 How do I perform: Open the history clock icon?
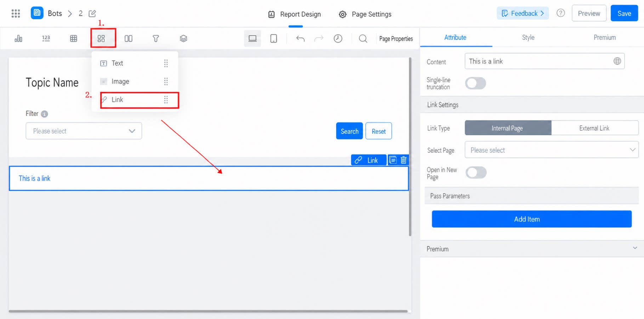point(338,38)
